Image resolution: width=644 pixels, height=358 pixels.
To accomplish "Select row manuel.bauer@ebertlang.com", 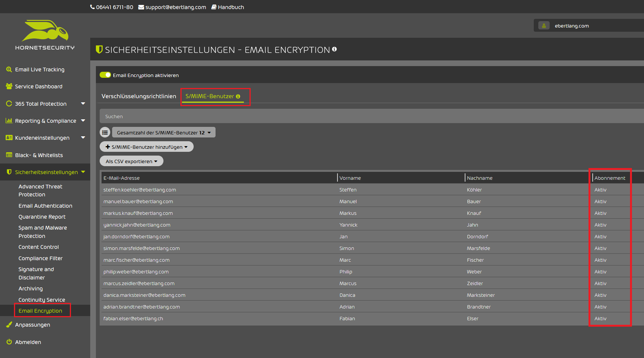I will (x=373, y=201).
